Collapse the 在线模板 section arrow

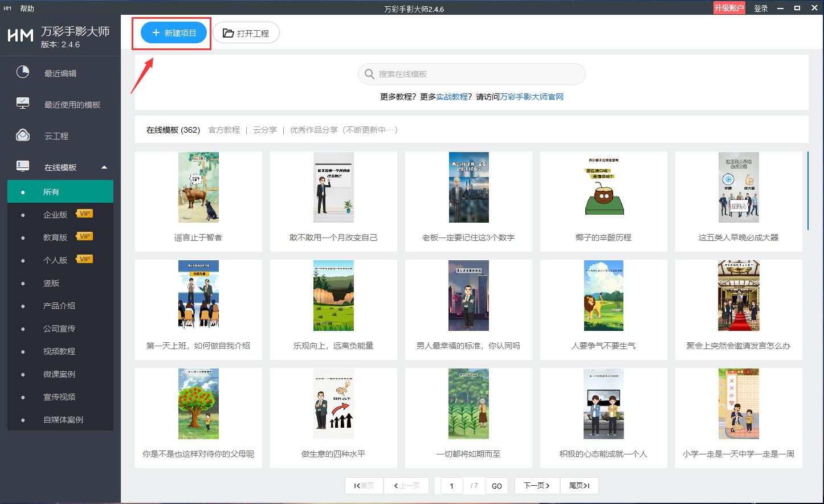(x=104, y=167)
